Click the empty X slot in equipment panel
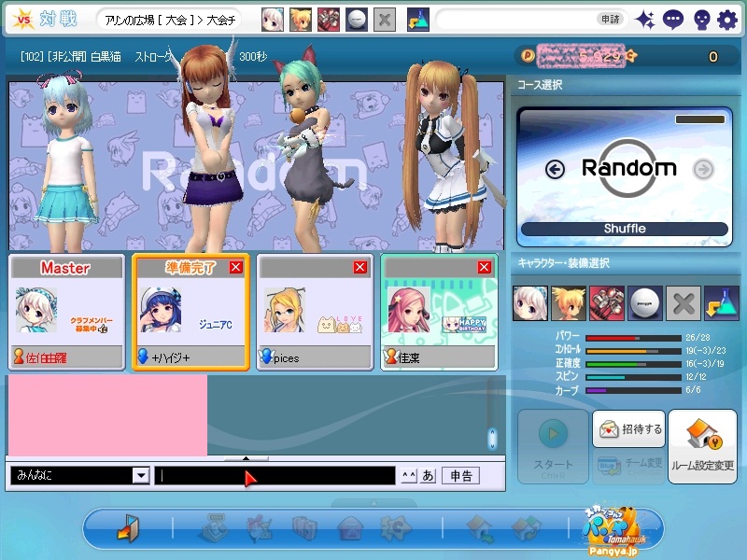The width and height of the screenshot is (747, 560). click(684, 303)
